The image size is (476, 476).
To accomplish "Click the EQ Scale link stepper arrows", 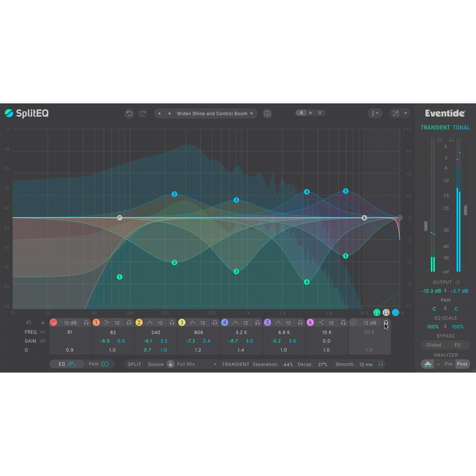I will 445,327.
